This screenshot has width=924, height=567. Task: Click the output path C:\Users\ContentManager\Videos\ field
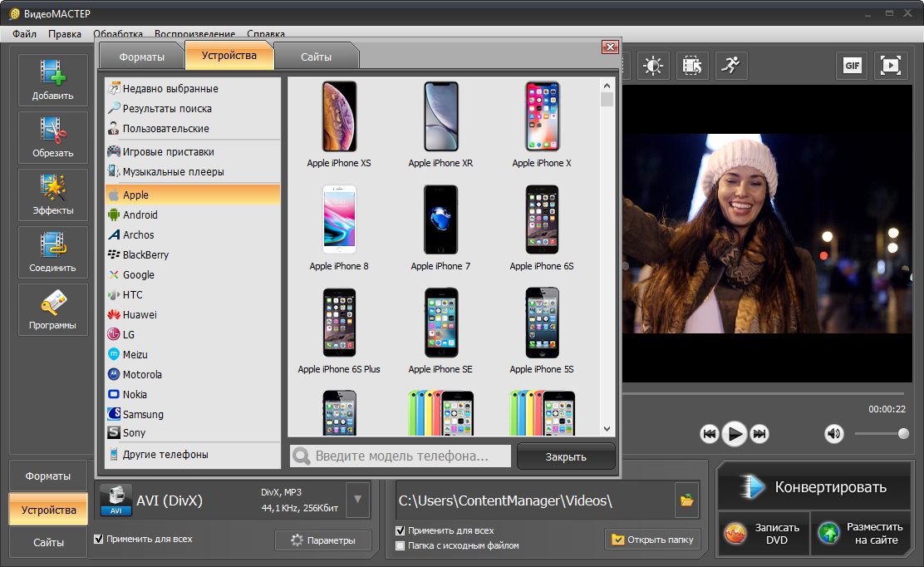(534, 500)
